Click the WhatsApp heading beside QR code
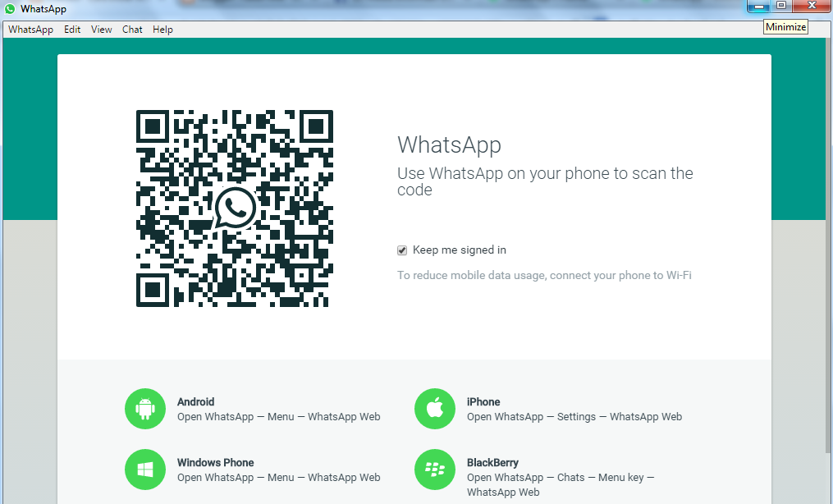The width and height of the screenshot is (833, 504). [449, 145]
